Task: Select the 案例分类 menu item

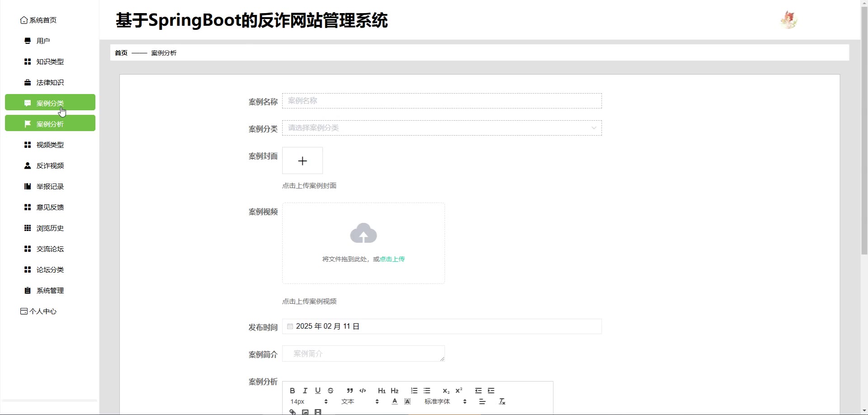Action: 50,102
